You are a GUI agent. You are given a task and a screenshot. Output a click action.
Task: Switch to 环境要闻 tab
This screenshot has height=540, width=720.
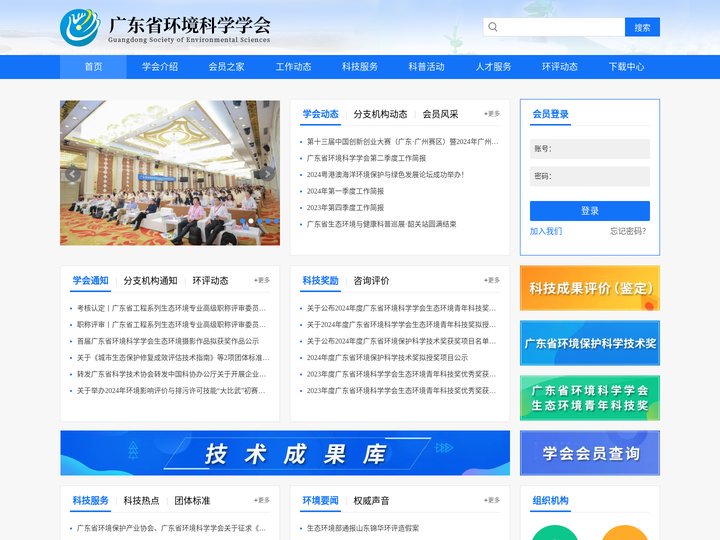[321, 501]
